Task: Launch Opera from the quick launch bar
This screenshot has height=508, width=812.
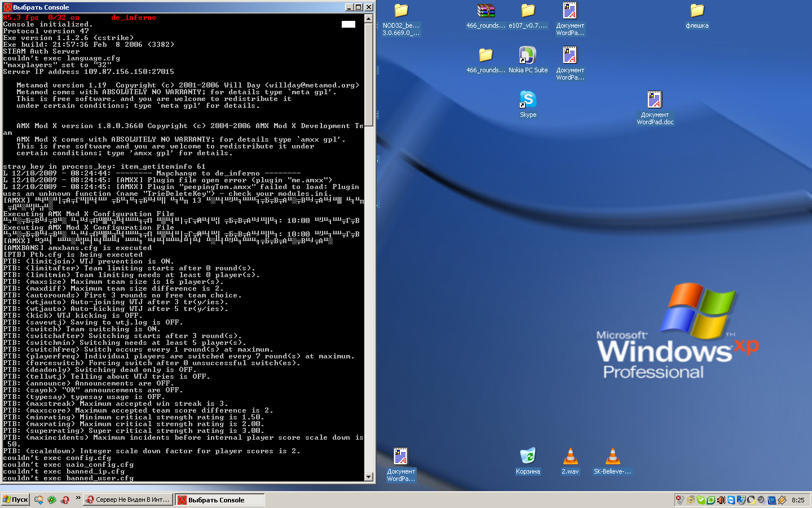Action: point(65,500)
